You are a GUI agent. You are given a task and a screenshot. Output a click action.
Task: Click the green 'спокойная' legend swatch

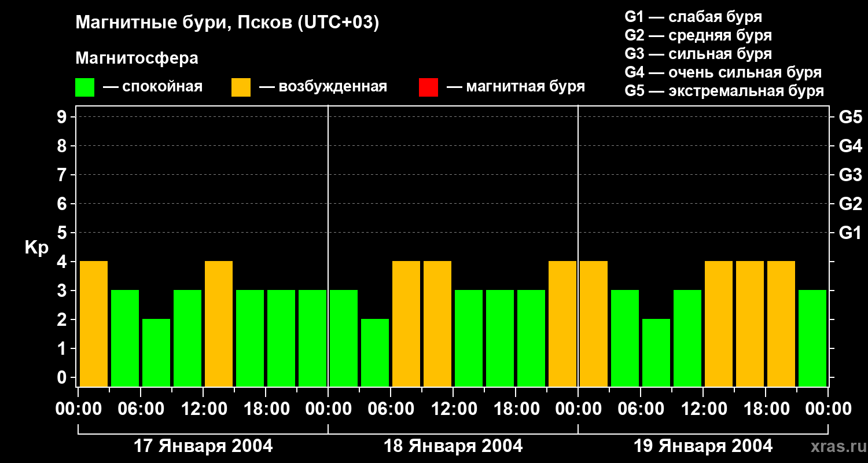click(84, 87)
